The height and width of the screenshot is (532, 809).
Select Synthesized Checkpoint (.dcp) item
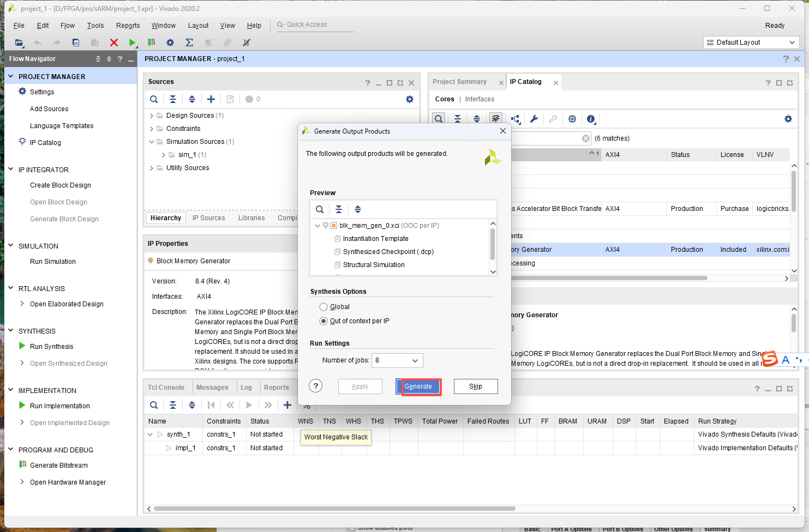[388, 252]
